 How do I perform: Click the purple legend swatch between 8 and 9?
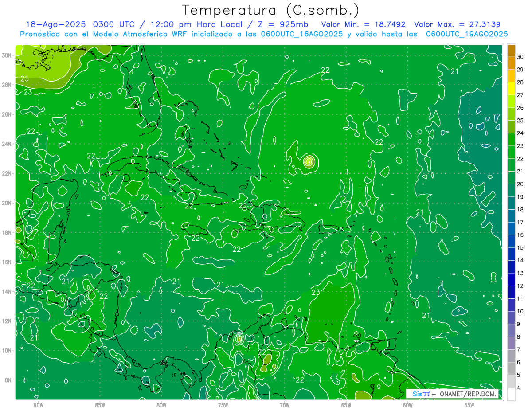pyautogui.click(x=511, y=331)
